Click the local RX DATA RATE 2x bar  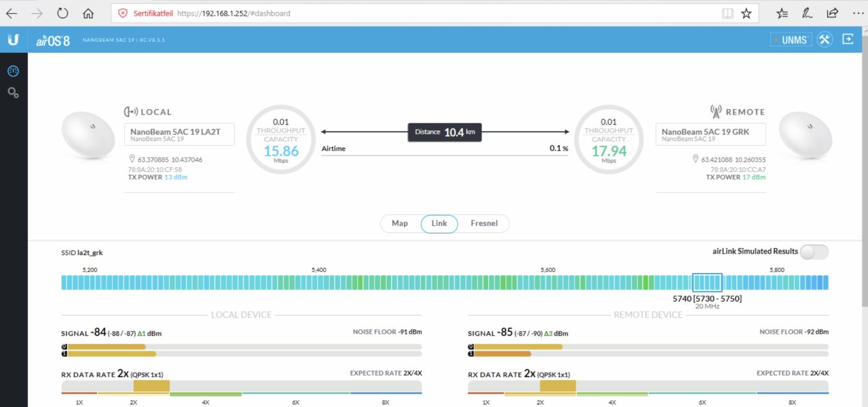pos(242,387)
